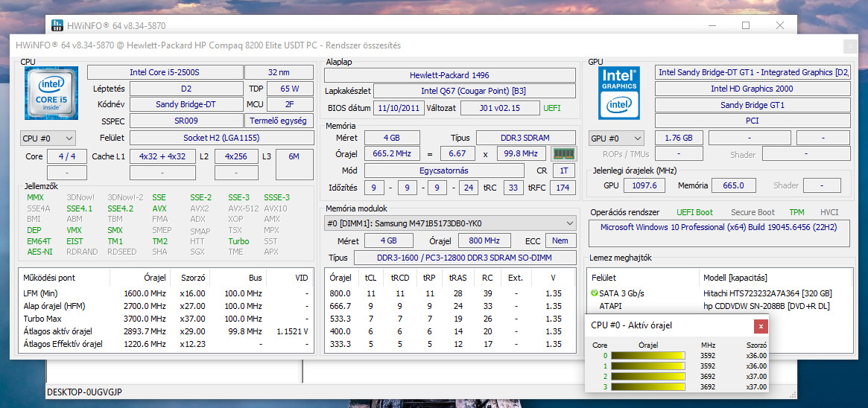Click the Egycsatornás memory mode field

[444, 170]
